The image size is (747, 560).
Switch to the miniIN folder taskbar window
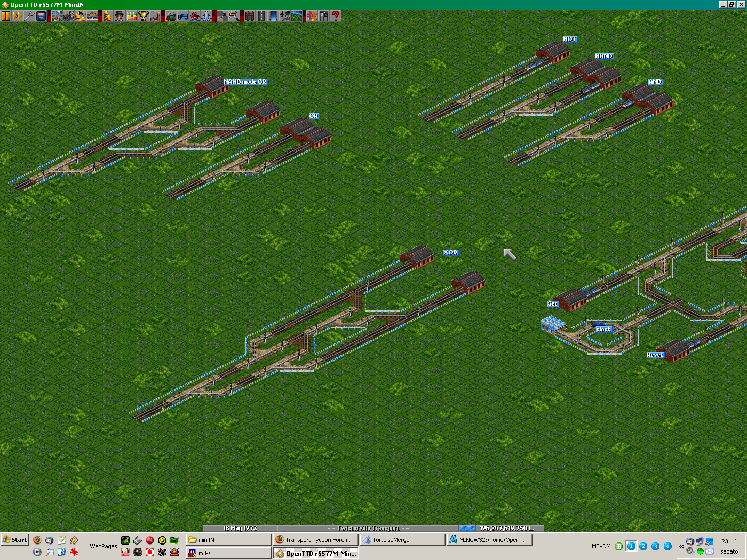pyautogui.click(x=228, y=540)
